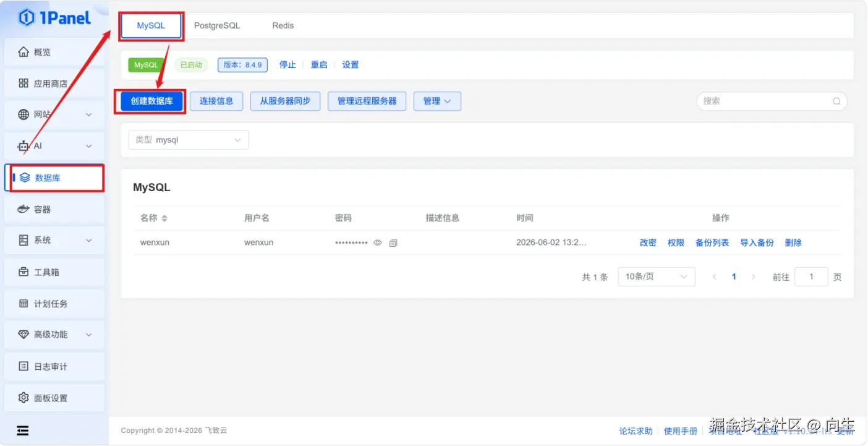Expand the AI sidebar menu chevron
Image resolution: width=868 pixels, height=446 pixels.
88,146
